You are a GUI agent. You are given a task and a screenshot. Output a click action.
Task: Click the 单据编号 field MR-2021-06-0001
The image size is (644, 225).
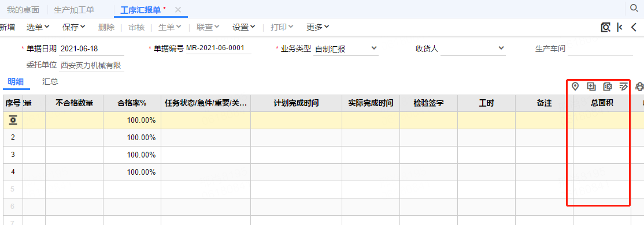point(219,48)
